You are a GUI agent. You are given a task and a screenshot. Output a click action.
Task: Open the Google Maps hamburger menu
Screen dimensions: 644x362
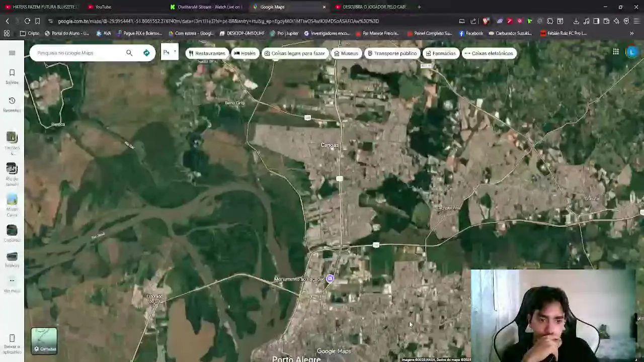pos(12,53)
